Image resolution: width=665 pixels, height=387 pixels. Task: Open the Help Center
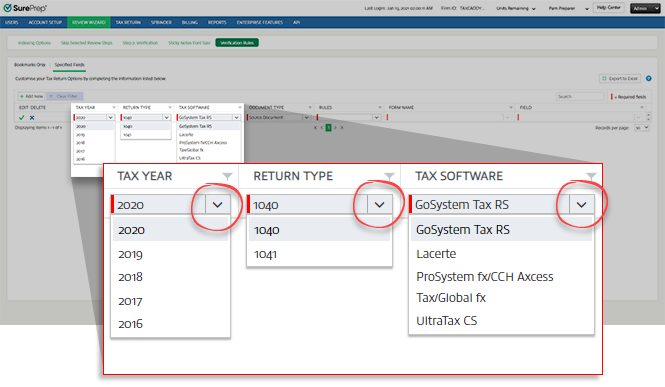click(608, 8)
